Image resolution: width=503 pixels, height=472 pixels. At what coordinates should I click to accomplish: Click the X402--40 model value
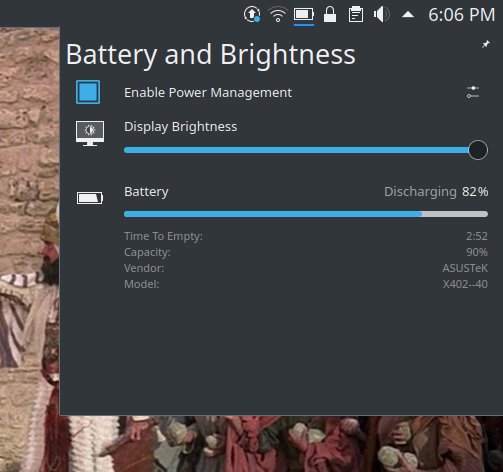(x=465, y=284)
